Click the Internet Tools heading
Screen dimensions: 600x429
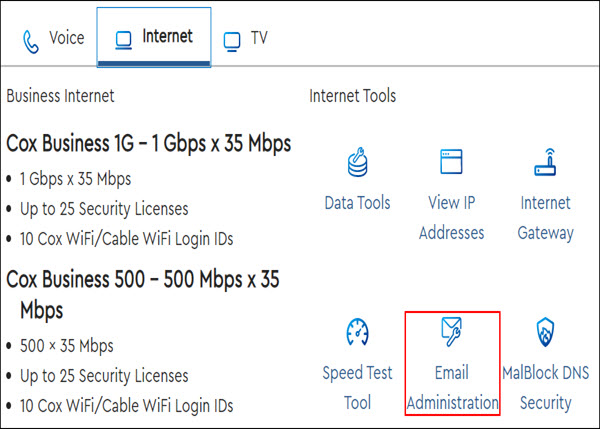pyautogui.click(x=352, y=96)
